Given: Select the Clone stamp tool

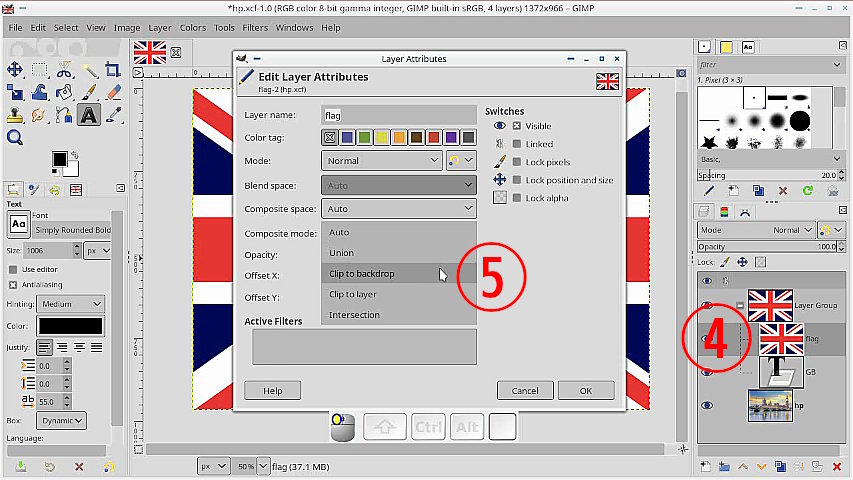Looking at the screenshot, I should pos(15,115).
